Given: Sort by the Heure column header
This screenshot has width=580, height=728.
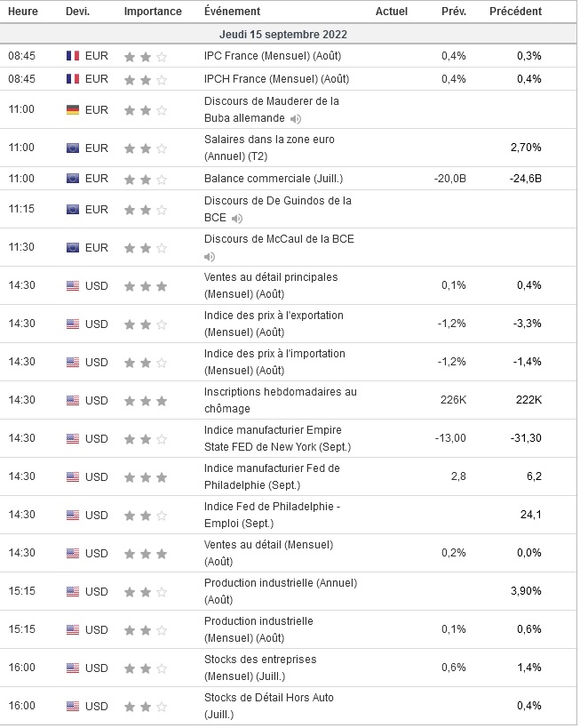Looking at the screenshot, I should [23, 12].
